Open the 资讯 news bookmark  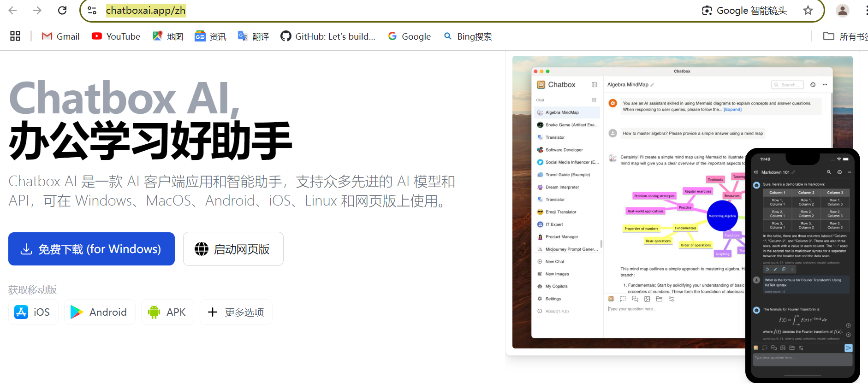click(210, 36)
